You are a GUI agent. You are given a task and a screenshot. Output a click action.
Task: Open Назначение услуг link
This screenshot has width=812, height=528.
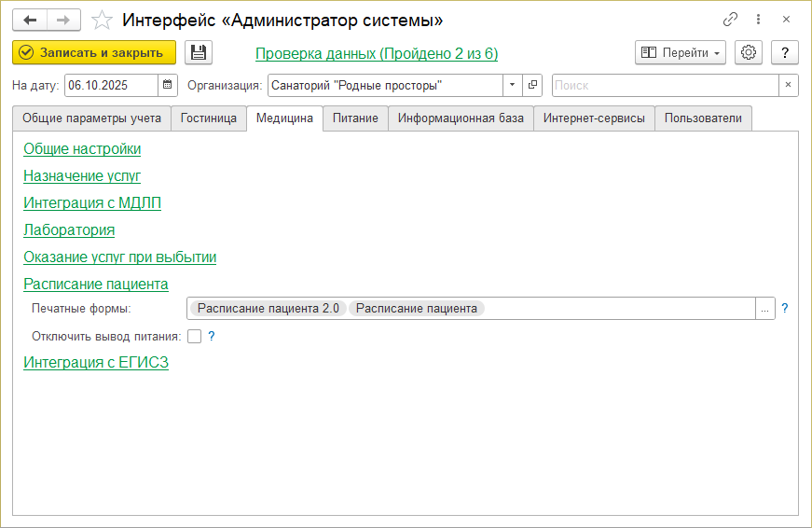82,176
